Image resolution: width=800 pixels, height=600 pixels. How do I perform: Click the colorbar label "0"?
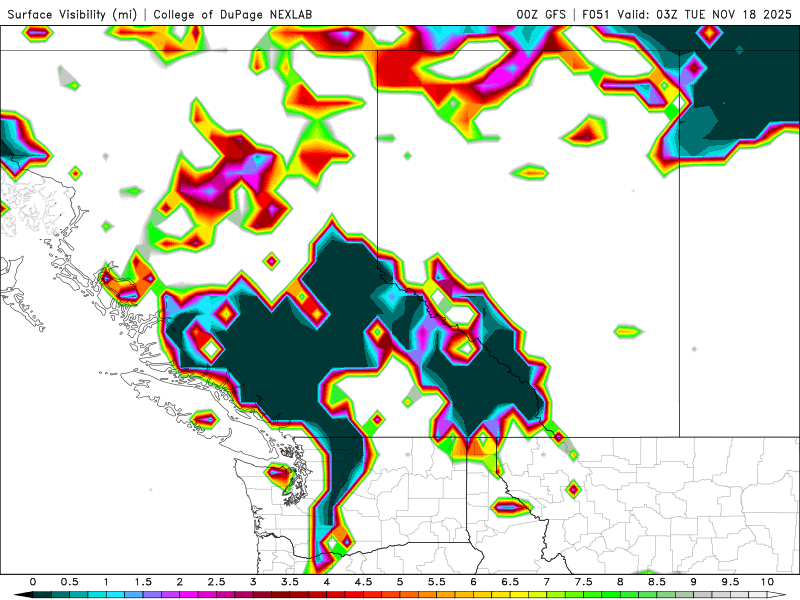pos(33,582)
